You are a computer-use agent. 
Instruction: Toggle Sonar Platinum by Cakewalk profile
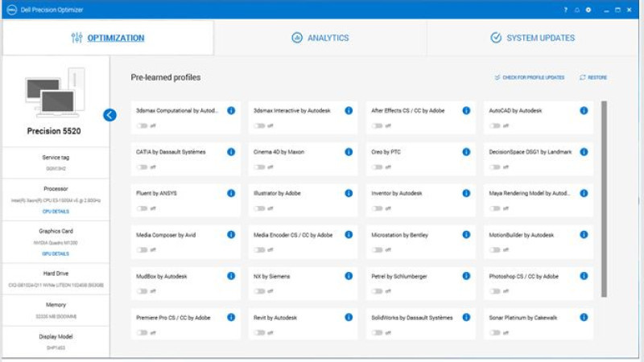[495, 332]
